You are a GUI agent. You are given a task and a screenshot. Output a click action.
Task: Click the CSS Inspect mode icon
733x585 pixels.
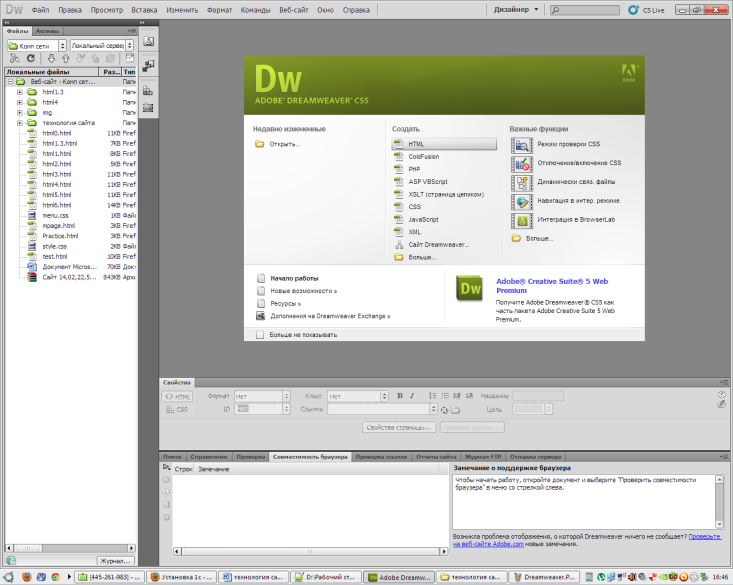[522, 145]
